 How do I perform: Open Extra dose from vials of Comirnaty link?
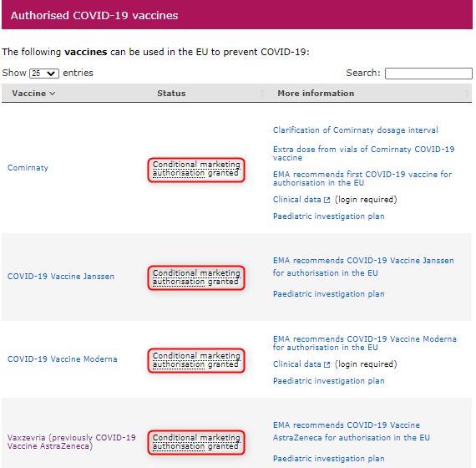[363, 154]
